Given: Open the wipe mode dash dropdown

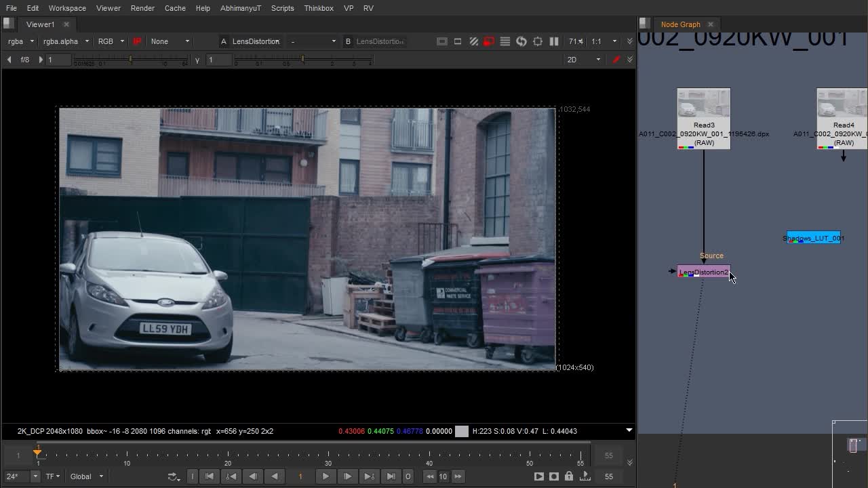Looking at the screenshot, I should pyautogui.click(x=313, y=41).
